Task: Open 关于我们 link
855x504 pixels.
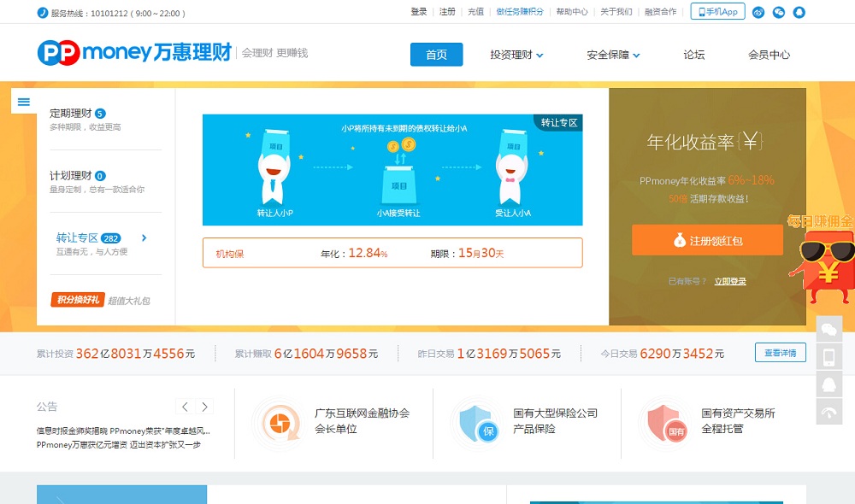Action: click(x=616, y=11)
